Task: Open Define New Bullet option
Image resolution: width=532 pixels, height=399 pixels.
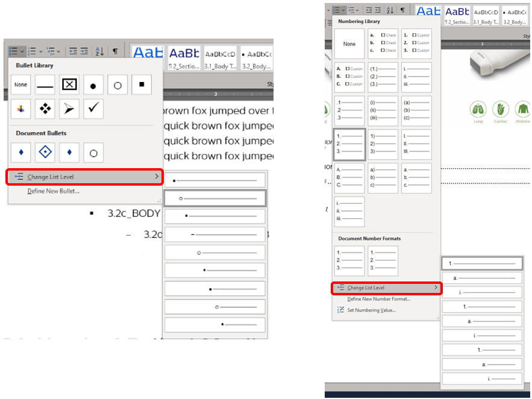Action: pyautogui.click(x=53, y=192)
